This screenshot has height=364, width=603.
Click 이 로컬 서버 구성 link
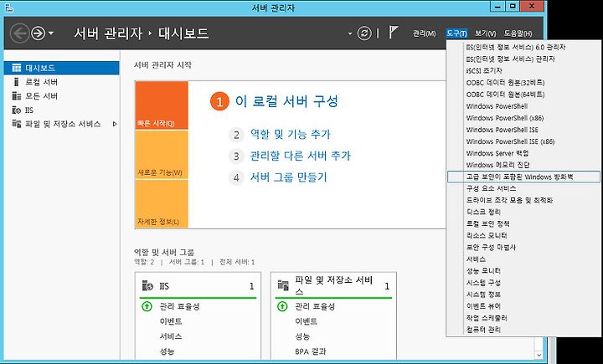tap(286, 101)
